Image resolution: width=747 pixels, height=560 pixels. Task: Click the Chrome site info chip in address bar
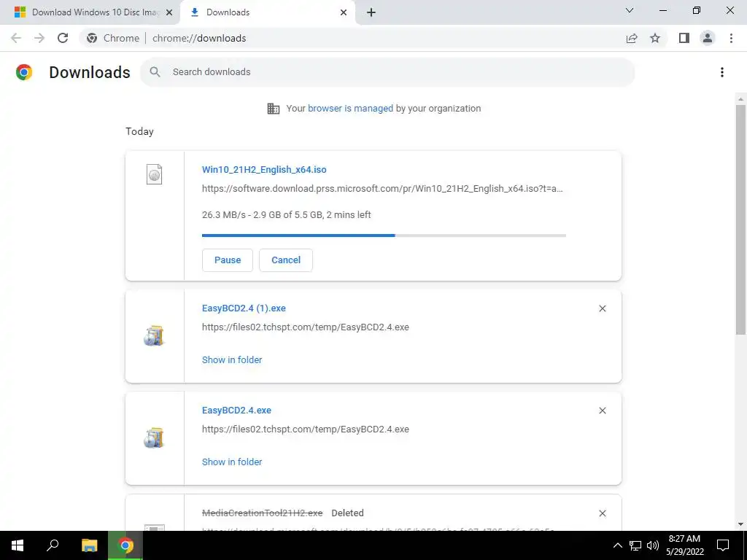pos(113,38)
